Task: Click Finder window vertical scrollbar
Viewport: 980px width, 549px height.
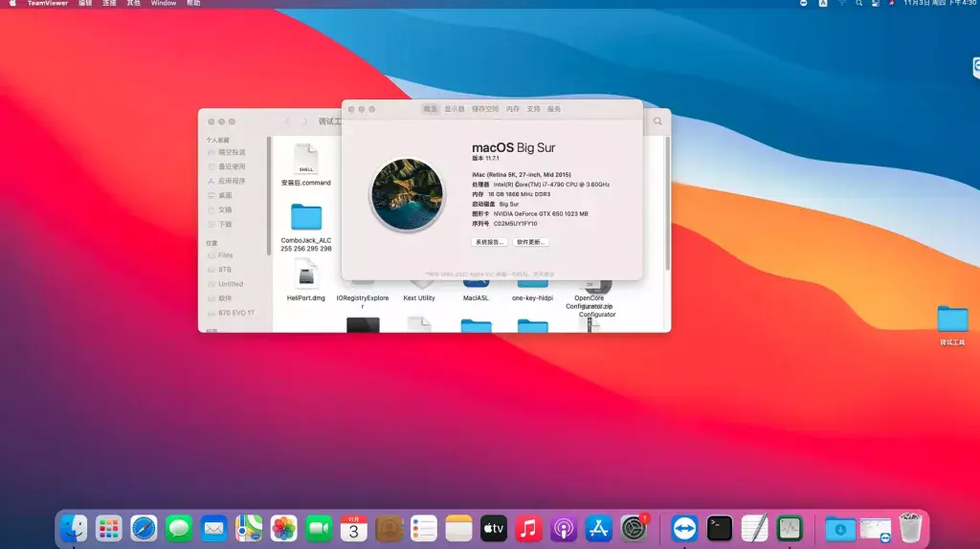Action: pyautogui.click(x=667, y=205)
